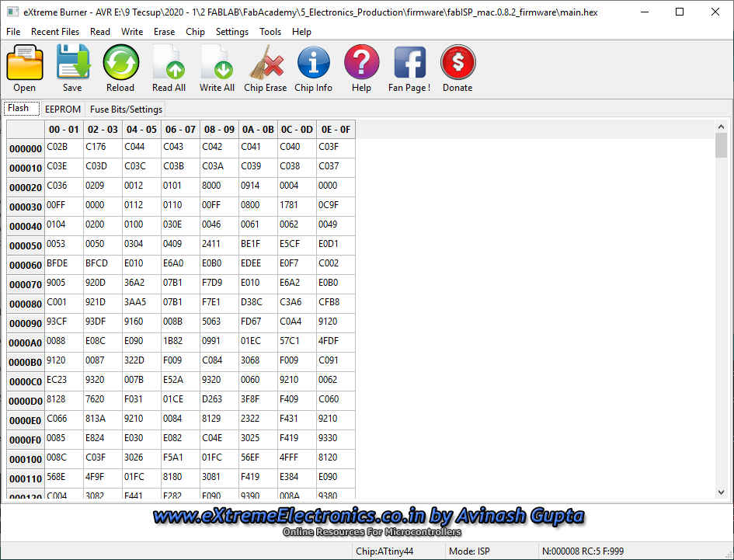Image resolution: width=734 pixels, height=560 pixels.
Task: Click the Write All toolbar icon
Action: (217, 62)
